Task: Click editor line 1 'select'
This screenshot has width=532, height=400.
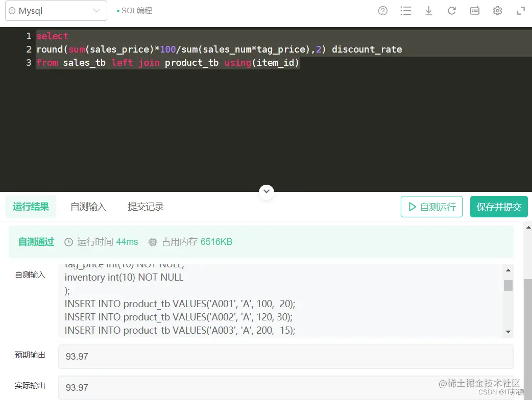Action: point(52,36)
